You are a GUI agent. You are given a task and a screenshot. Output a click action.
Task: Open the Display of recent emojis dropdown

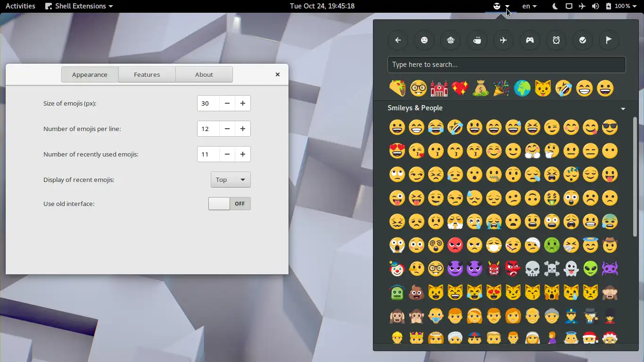[231, 180]
